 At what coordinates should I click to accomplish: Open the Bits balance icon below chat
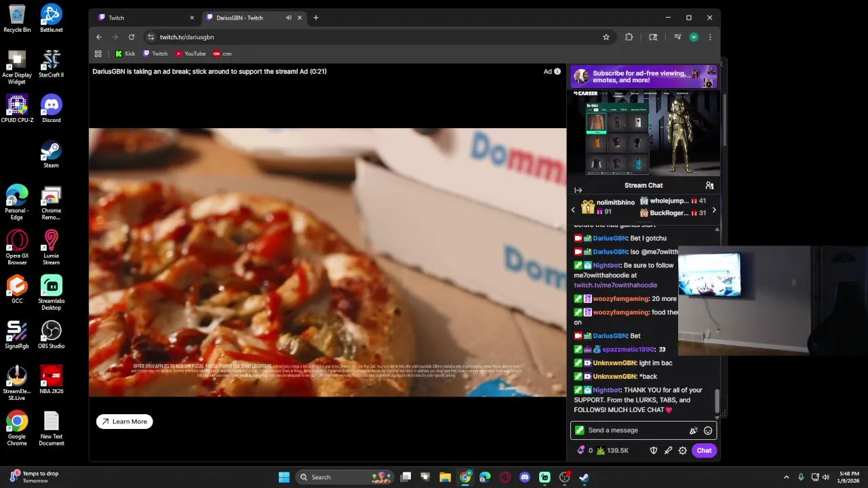tap(580, 450)
